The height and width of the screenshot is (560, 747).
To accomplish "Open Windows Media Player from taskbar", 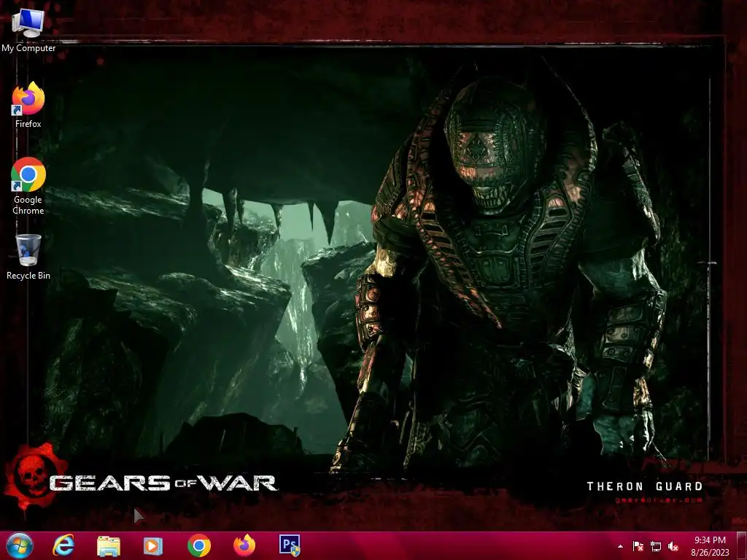I will coord(153,545).
